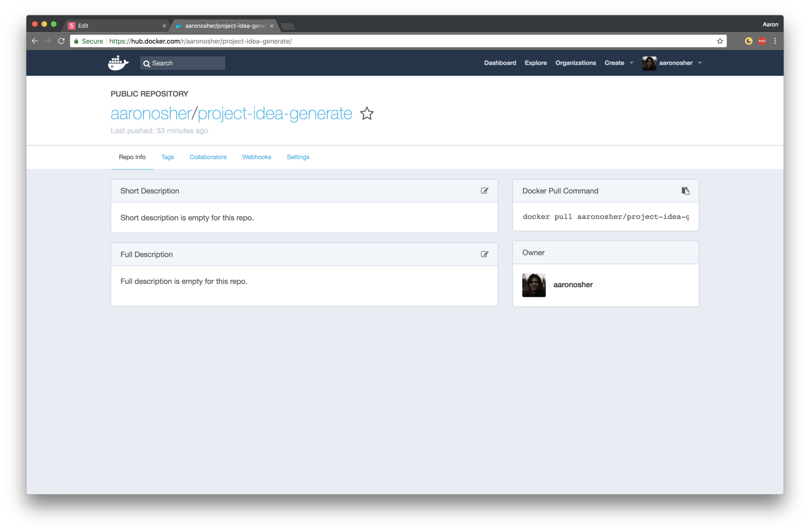Open the Chrome three-dot menu
The width and height of the screenshot is (810, 532).
click(x=775, y=41)
